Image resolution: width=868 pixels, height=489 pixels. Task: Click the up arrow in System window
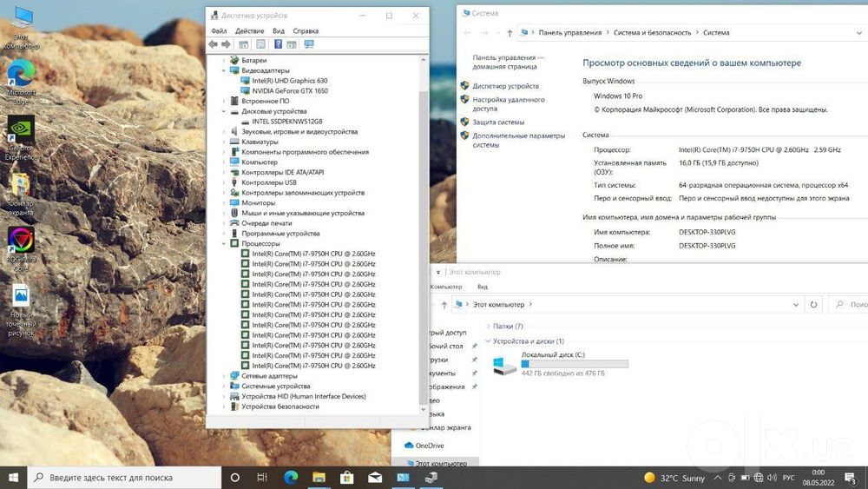tap(510, 33)
